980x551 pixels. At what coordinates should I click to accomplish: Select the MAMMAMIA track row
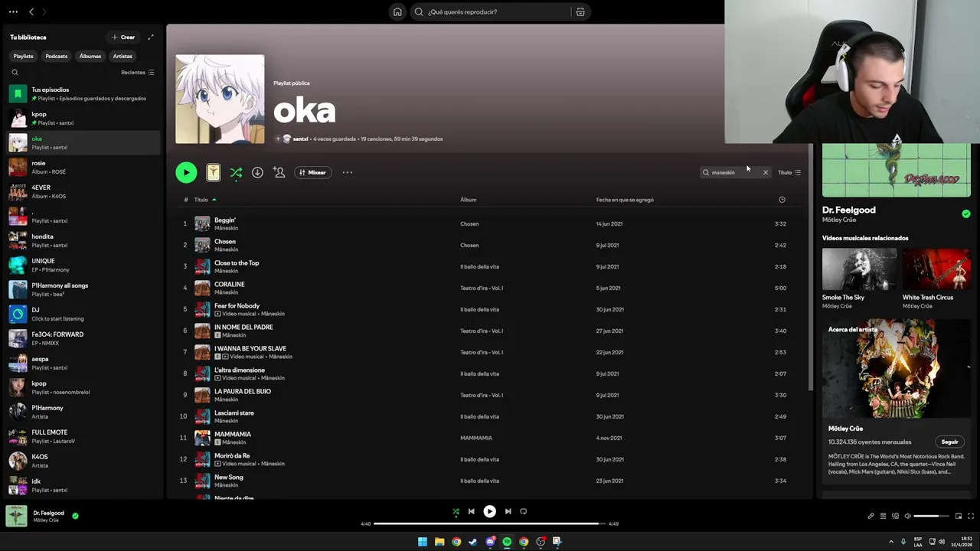pos(489,438)
